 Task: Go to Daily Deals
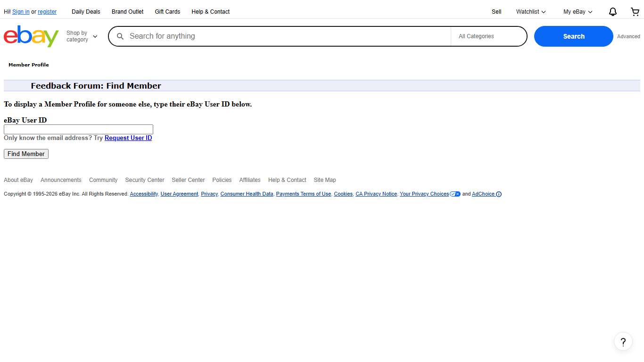(85, 11)
